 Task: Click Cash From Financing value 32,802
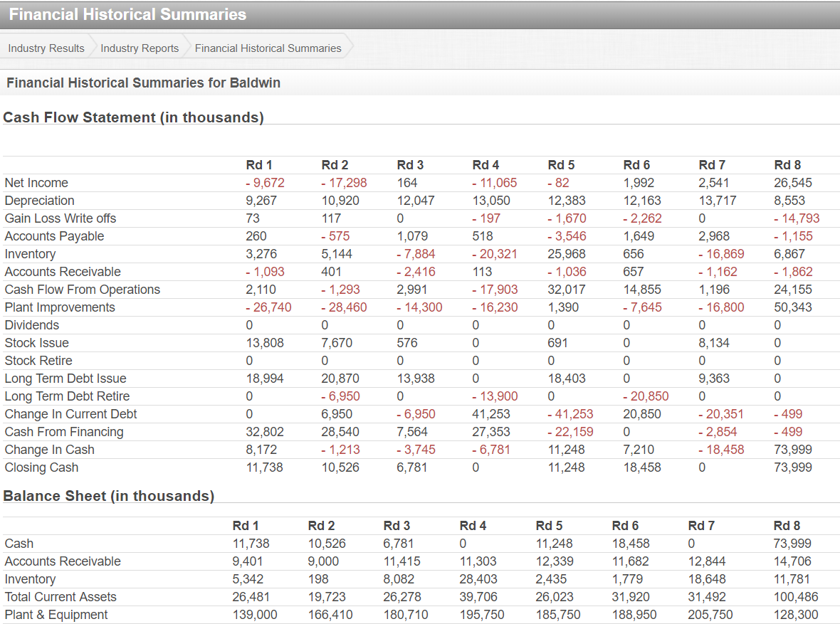pyautogui.click(x=265, y=432)
